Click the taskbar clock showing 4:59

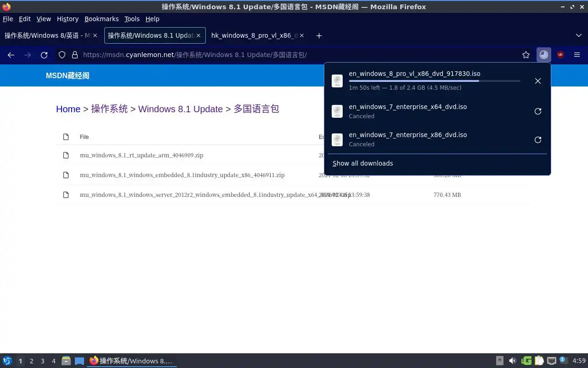point(579,361)
